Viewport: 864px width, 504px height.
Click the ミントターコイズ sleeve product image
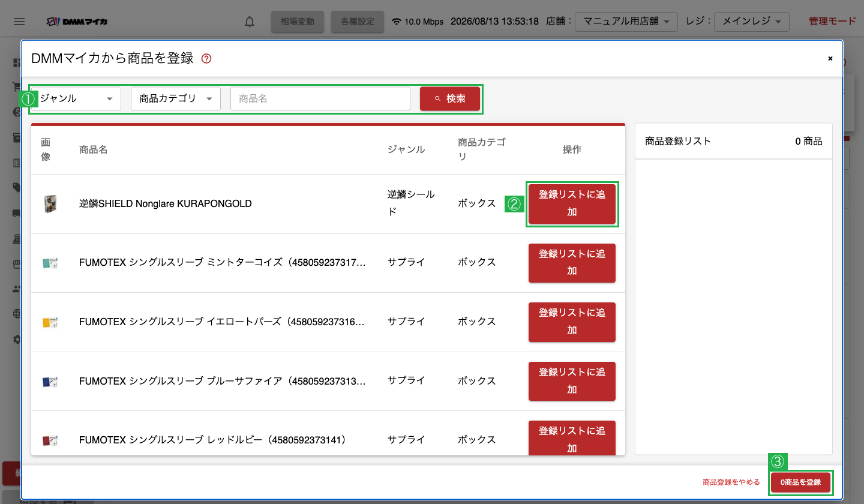tap(50, 263)
